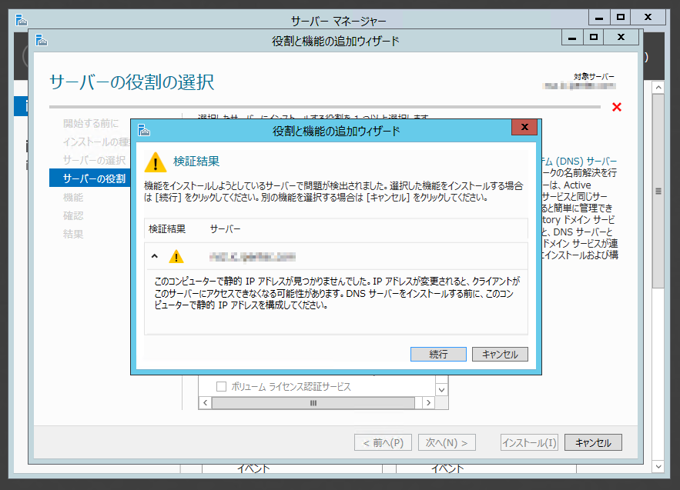
Task: Select 開始する前に step in wizard sidebar
Action: [x=91, y=123]
